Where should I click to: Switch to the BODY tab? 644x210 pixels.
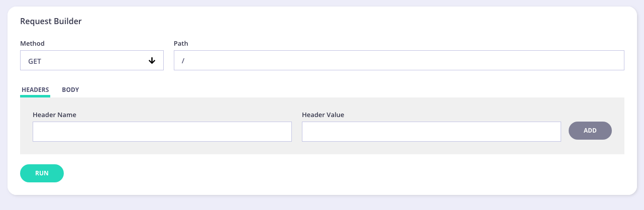coord(70,90)
